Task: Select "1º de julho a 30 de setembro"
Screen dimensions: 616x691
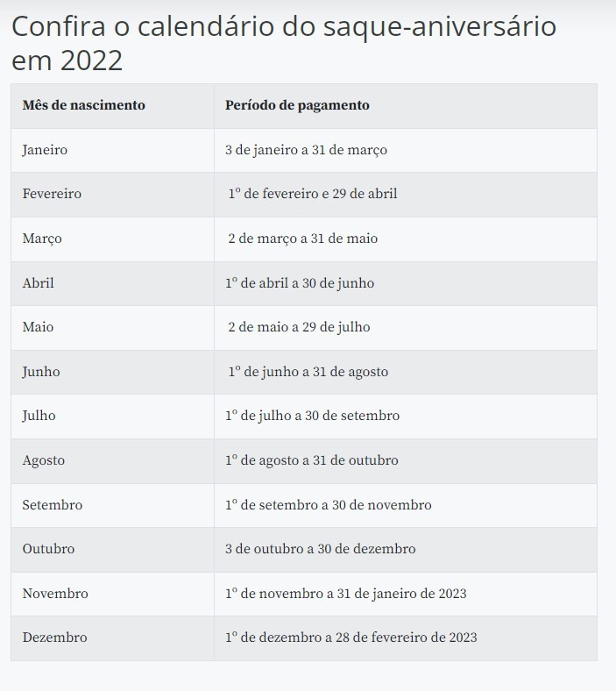Action: pos(312,416)
